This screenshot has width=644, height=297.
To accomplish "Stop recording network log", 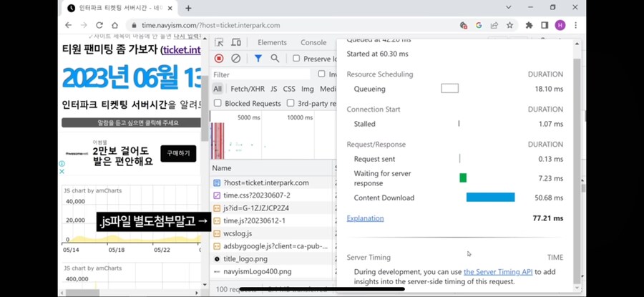I will pyautogui.click(x=219, y=59).
